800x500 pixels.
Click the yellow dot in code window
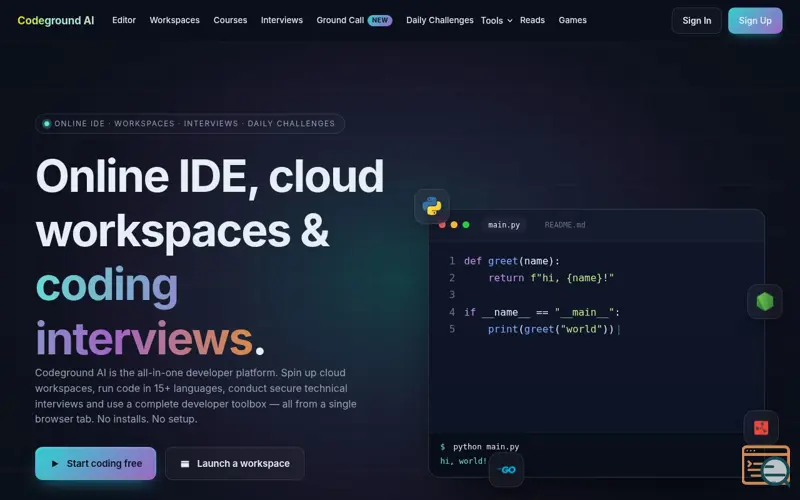(x=454, y=225)
